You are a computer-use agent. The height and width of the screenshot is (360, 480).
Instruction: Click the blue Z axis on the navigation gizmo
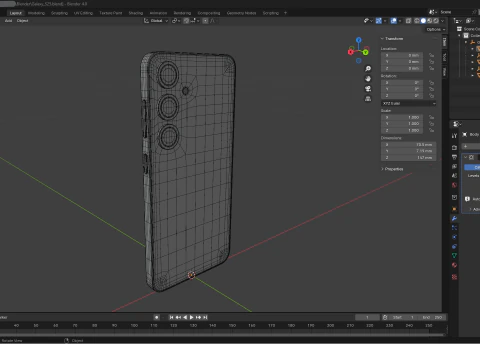pyautogui.click(x=359, y=40)
